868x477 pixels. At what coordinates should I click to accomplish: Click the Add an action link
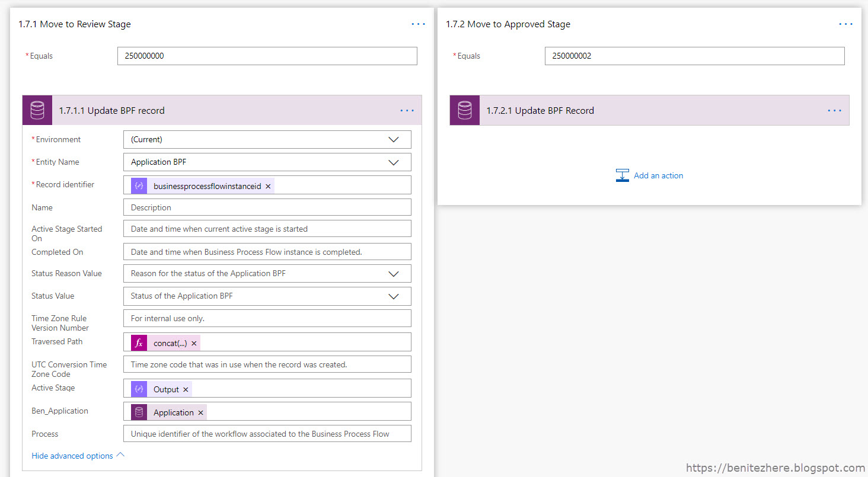[x=658, y=175]
